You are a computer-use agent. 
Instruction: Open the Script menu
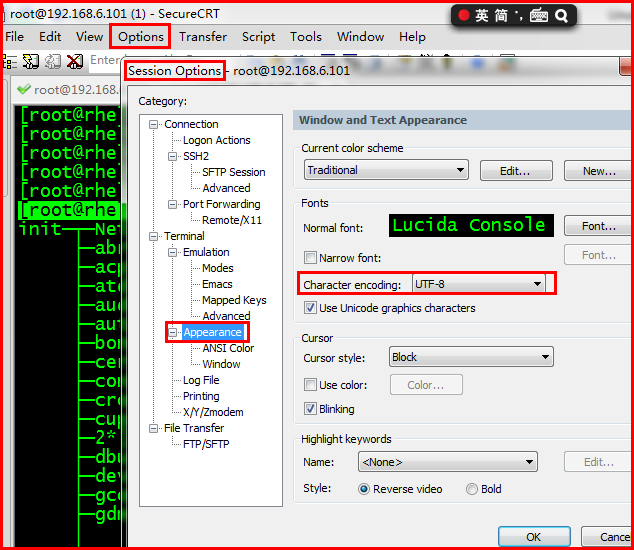click(258, 37)
